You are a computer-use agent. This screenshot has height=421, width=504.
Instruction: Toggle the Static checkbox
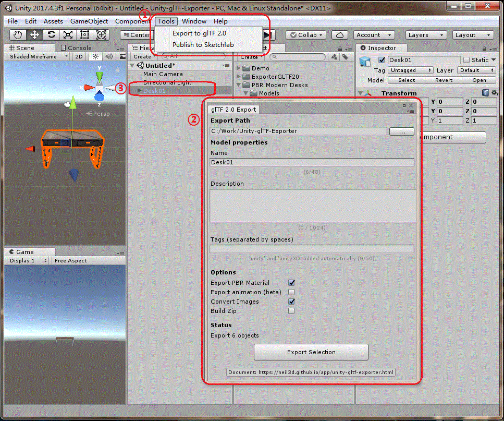(x=466, y=60)
